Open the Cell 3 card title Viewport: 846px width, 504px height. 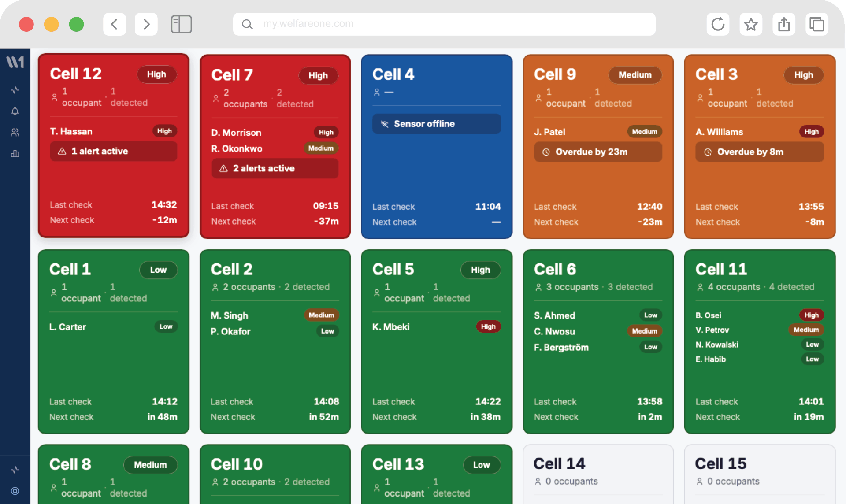click(x=716, y=74)
